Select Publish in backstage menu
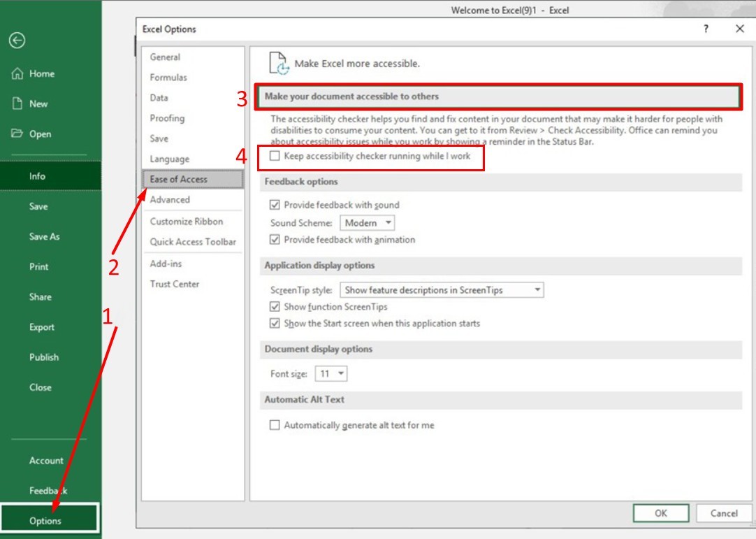The width and height of the screenshot is (756, 539). pos(50,357)
